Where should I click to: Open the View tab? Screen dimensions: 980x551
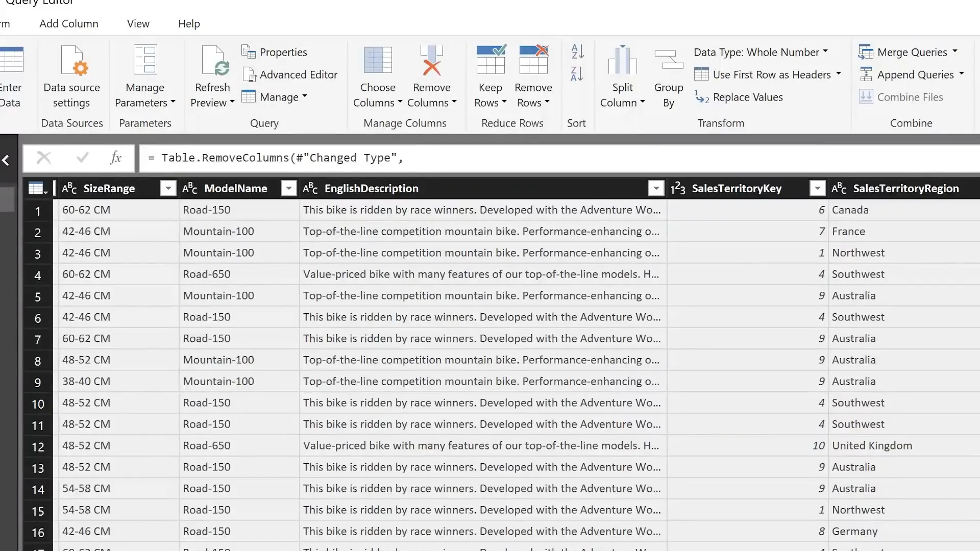pyautogui.click(x=138, y=23)
